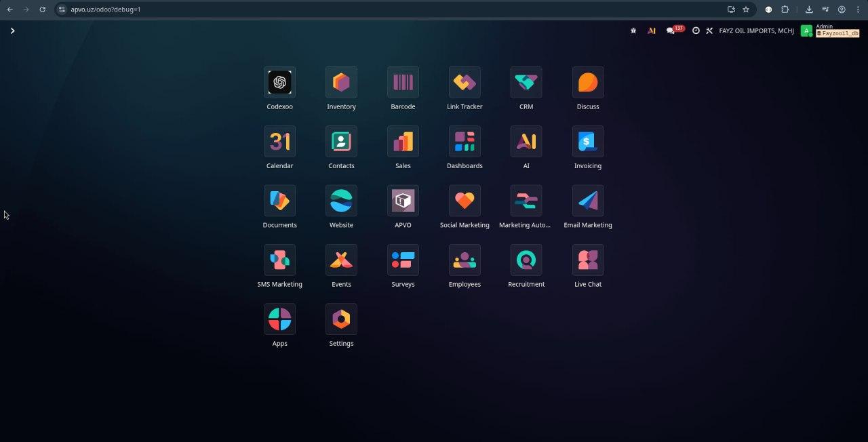Image resolution: width=868 pixels, height=442 pixels.
Task: Open Chrome profile icon
Action: click(x=842, y=9)
